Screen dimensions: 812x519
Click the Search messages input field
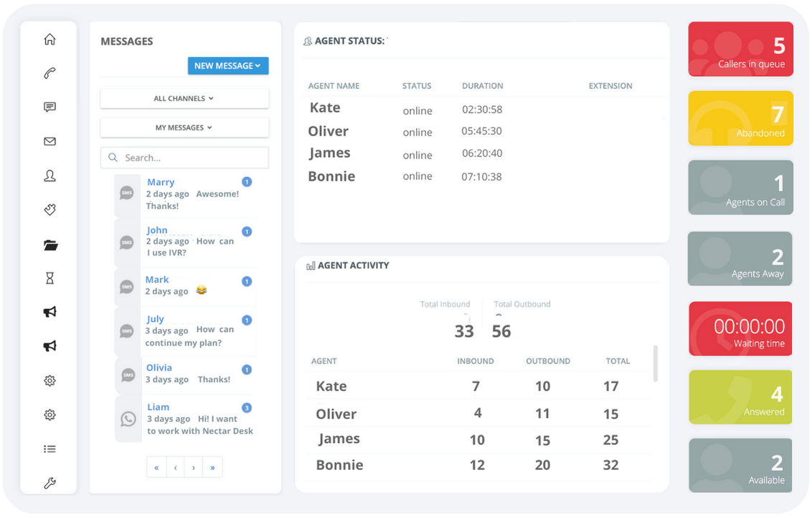(x=184, y=157)
